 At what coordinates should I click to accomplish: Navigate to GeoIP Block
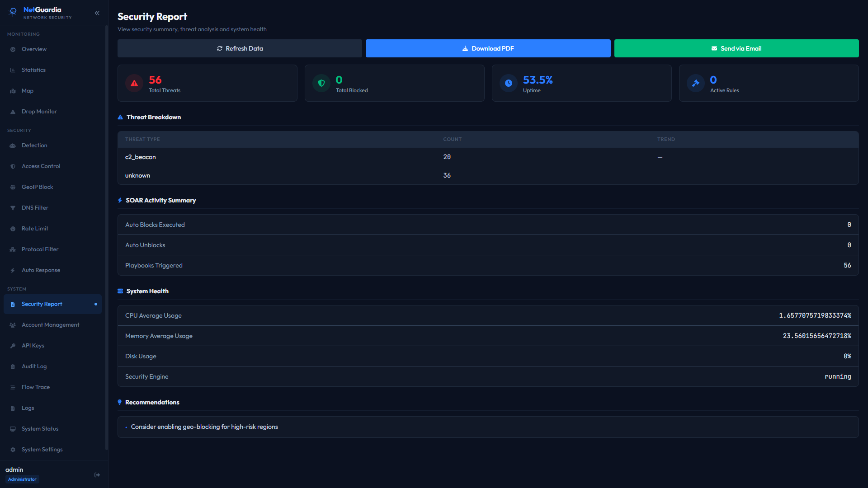52,187
